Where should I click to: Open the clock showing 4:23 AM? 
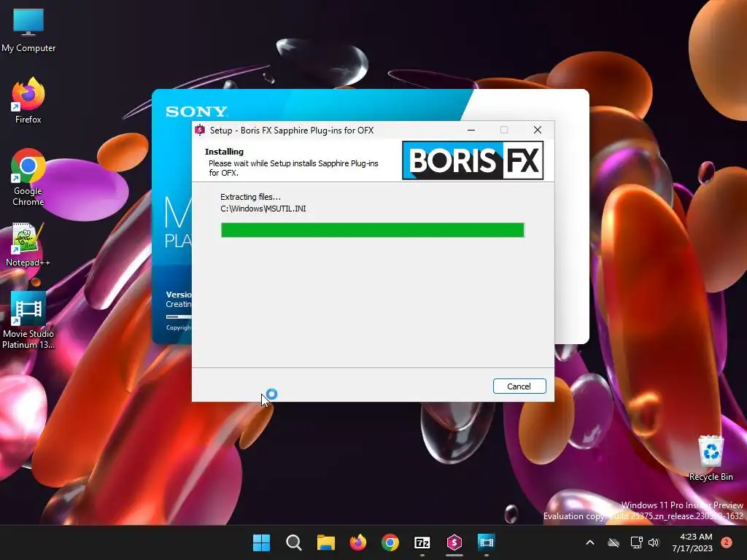pyautogui.click(x=692, y=542)
